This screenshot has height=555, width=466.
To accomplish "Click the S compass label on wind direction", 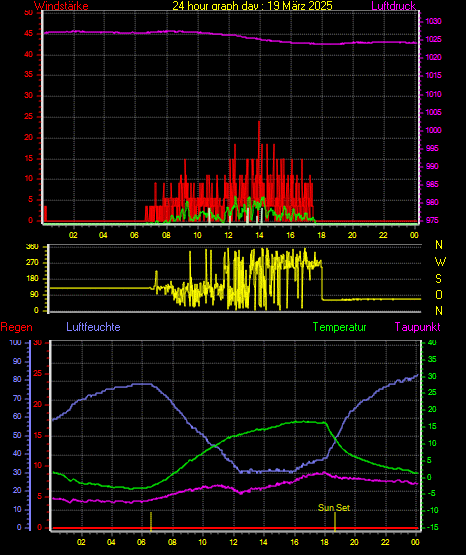I will pos(438,279).
